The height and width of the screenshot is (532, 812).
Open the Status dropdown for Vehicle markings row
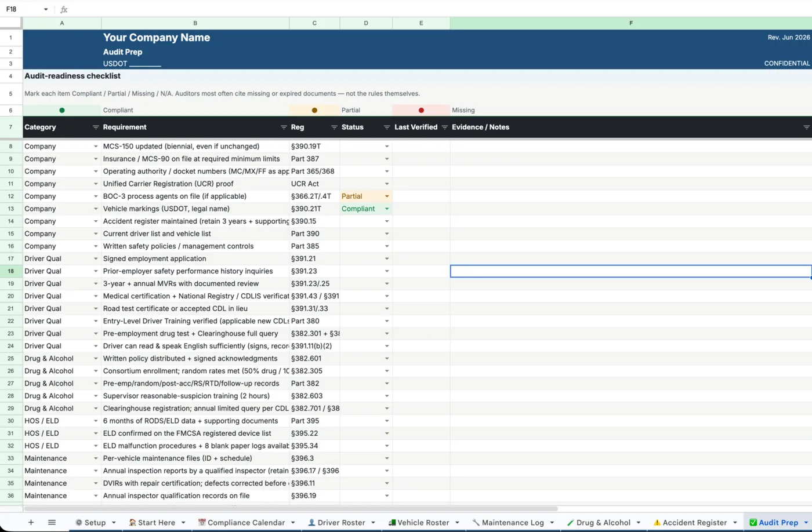(387, 209)
